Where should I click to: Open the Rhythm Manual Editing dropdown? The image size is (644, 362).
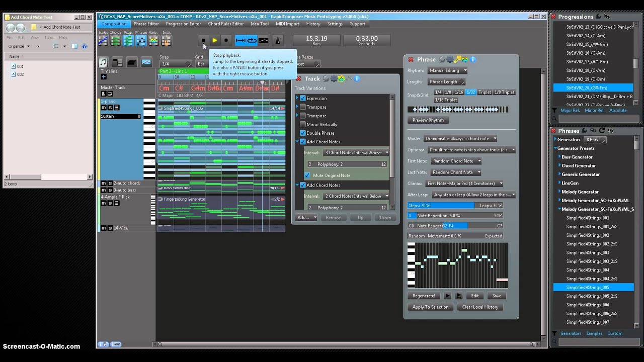(447, 70)
